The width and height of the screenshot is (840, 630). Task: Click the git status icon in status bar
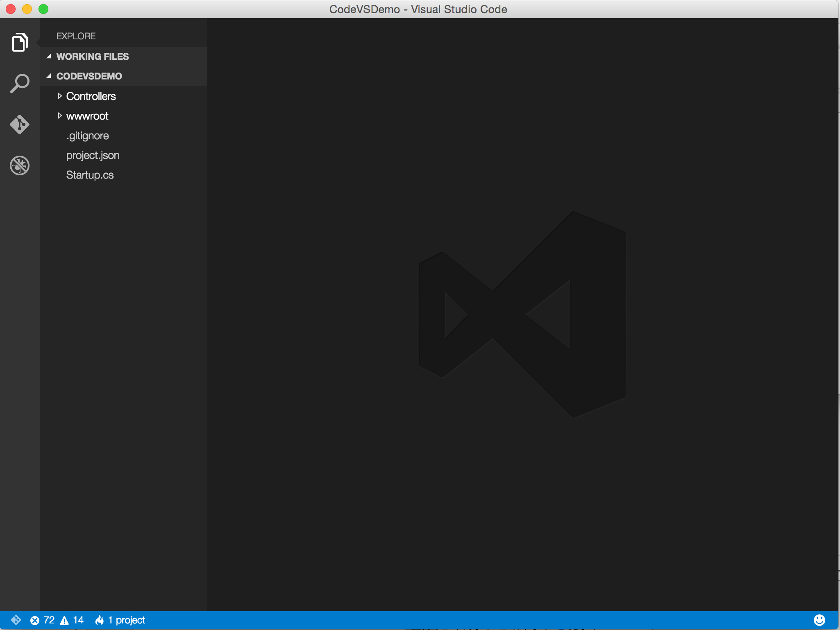click(16, 620)
